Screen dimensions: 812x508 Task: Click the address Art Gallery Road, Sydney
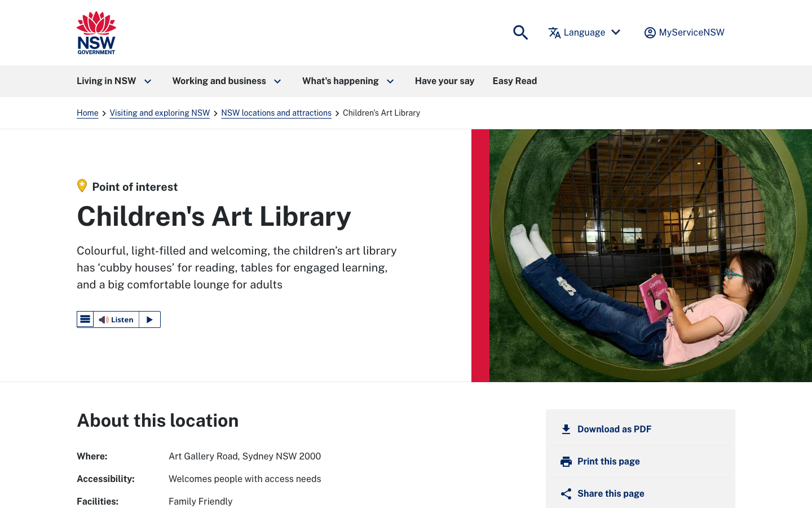pos(245,456)
